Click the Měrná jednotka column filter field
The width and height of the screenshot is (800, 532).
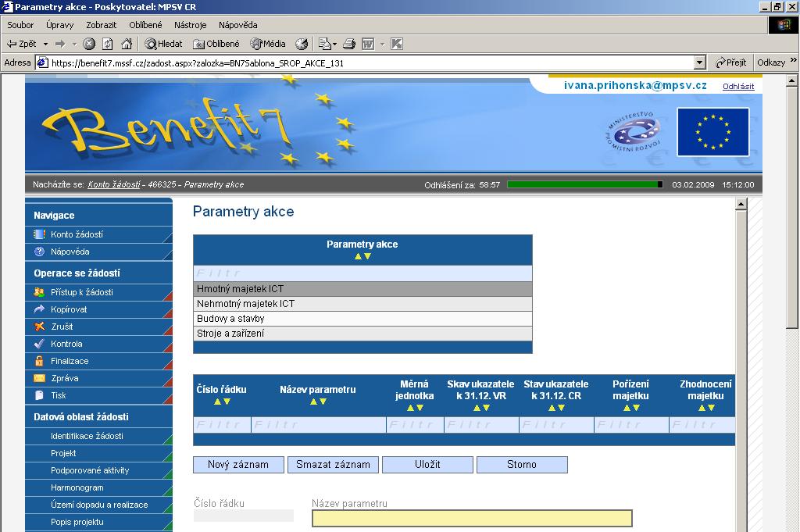[416, 425]
